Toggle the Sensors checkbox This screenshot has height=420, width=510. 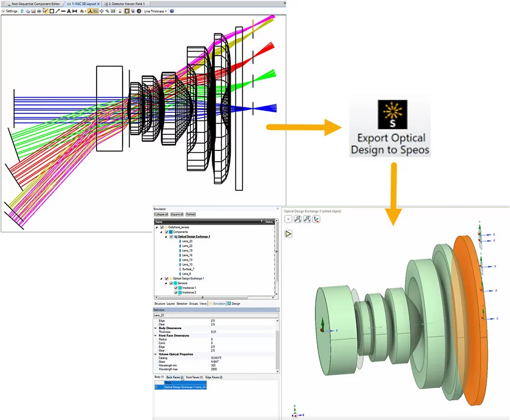point(172,283)
